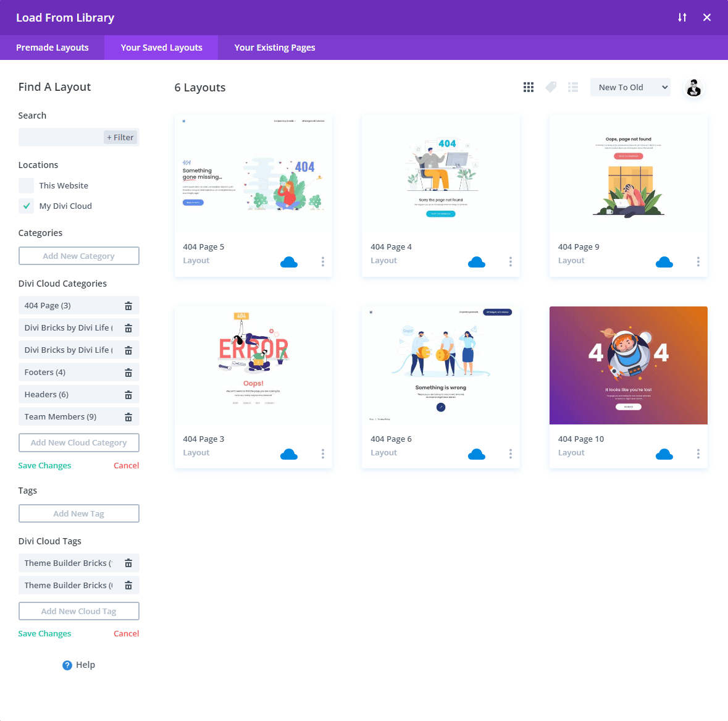Open Your Existing Pages tab
Image resolution: width=728 pixels, height=721 pixels.
pyautogui.click(x=275, y=48)
